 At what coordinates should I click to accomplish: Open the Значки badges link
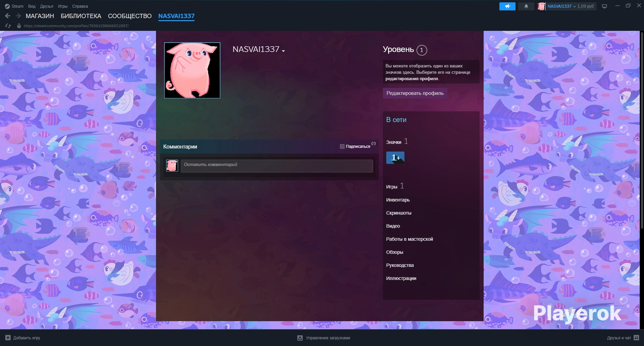(x=394, y=142)
